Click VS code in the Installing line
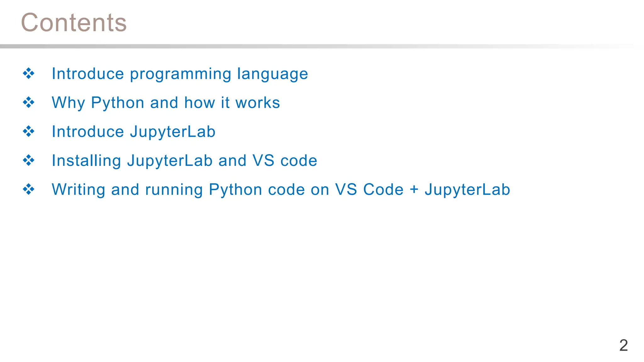Screen dimensions: 644x362 285,161
